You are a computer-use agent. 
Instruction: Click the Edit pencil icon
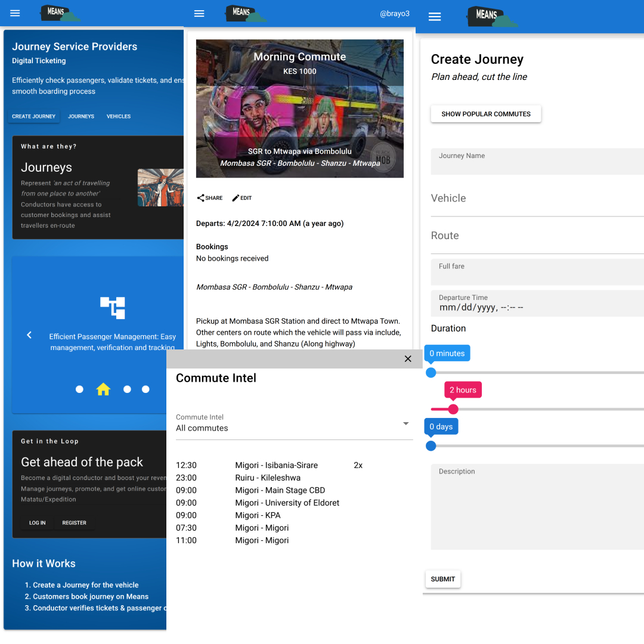click(x=236, y=198)
